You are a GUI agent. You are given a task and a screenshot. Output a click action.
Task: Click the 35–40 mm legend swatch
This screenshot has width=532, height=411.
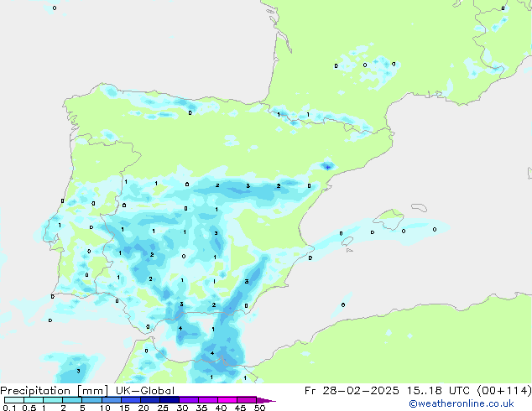click(x=207, y=400)
